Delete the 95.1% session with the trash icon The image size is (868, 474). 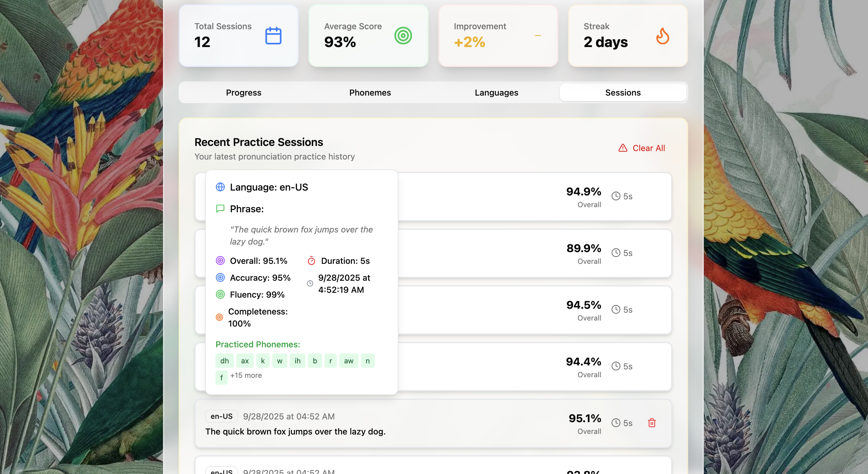tap(652, 423)
